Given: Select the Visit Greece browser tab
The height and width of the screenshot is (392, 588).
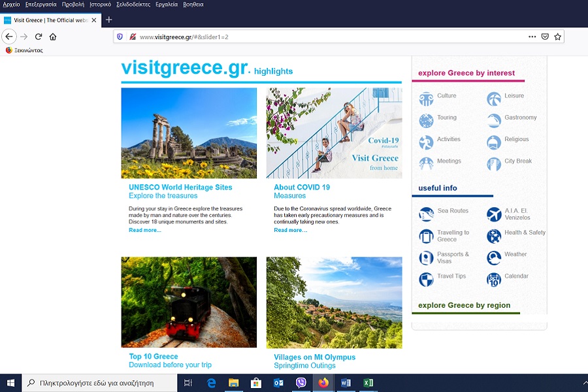Looking at the screenshot, I should pos(50,20).
